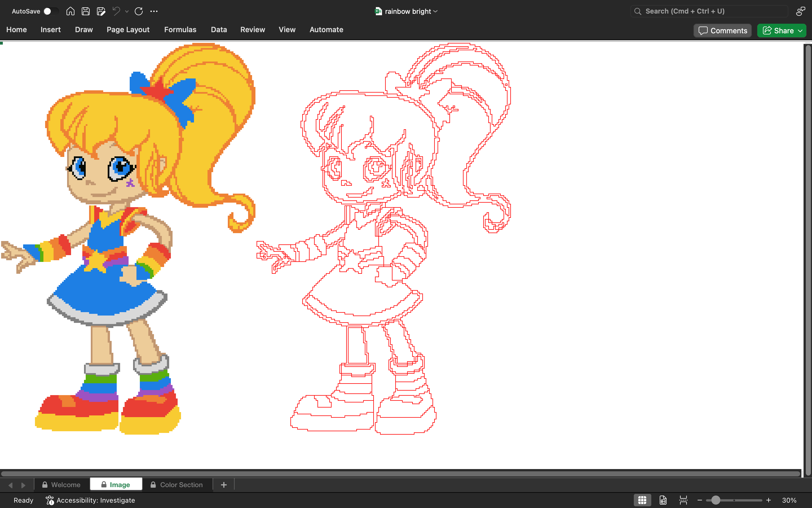This screenshot has height=508, width=812.
Task: Open the Formulas ribbon tab
Action: click(180, 30)
